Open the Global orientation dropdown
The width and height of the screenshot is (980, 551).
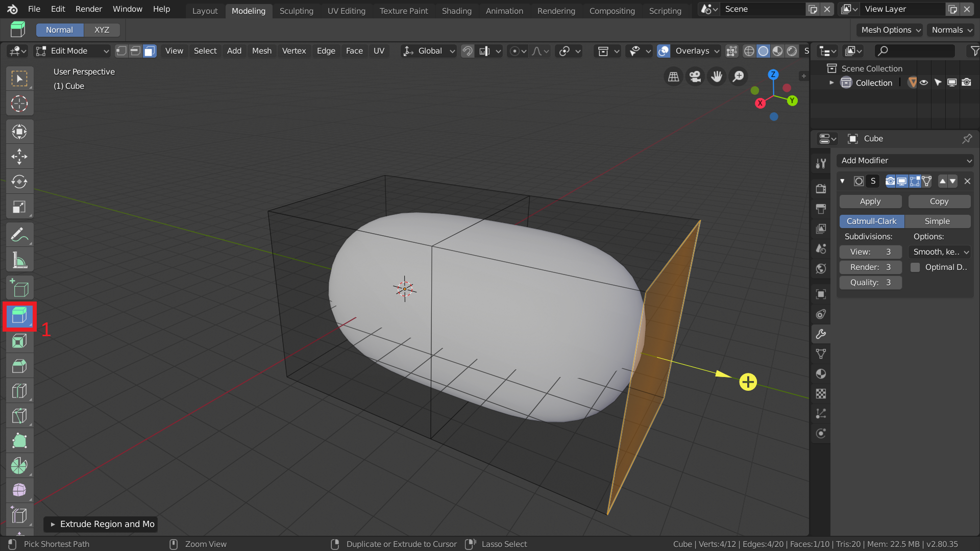coord(429,51)
